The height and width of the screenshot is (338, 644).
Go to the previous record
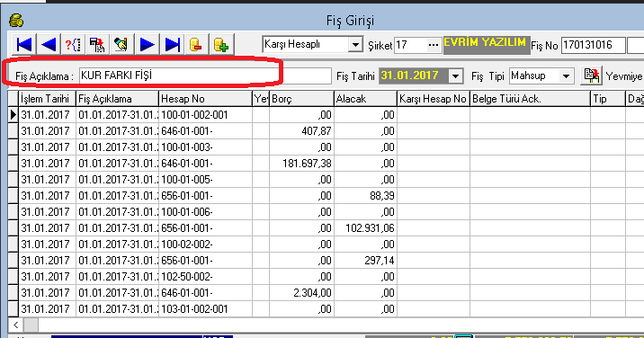(49, 44)
